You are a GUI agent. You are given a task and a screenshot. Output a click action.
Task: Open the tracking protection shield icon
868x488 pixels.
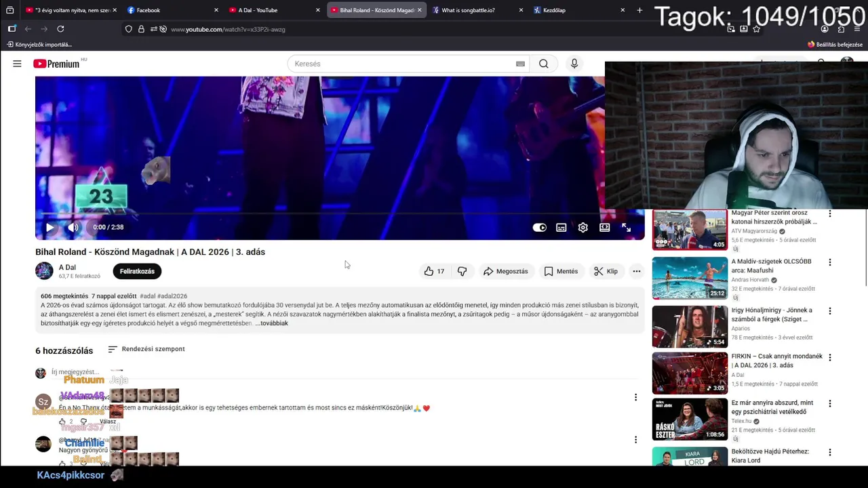point(129,29)
